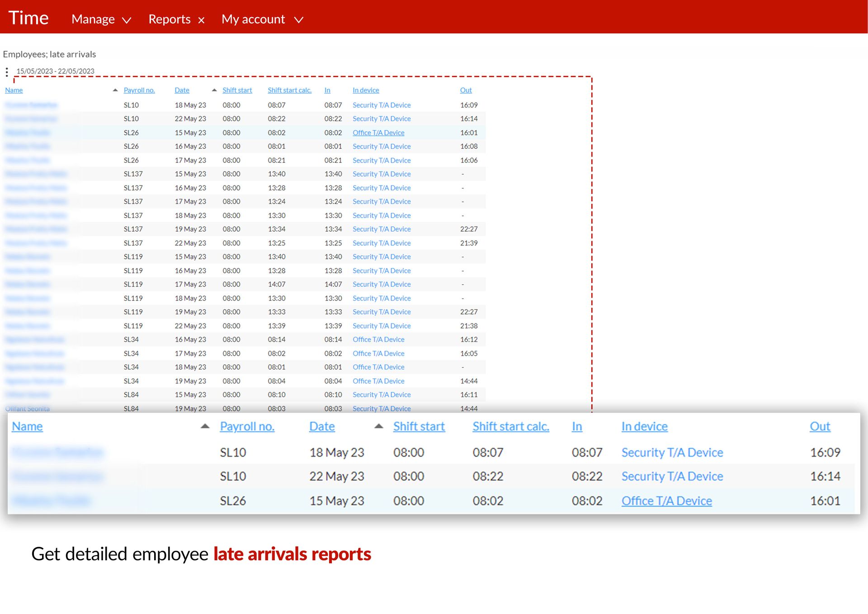Click sort arrow beside enlarged Name header
868x614 pixels.
[205, 426]
